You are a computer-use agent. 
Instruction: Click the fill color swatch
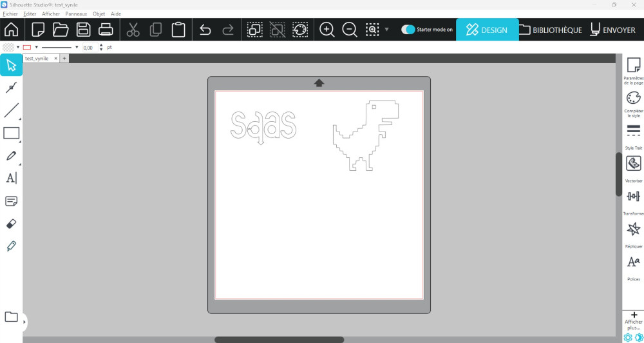click(8, 47)
